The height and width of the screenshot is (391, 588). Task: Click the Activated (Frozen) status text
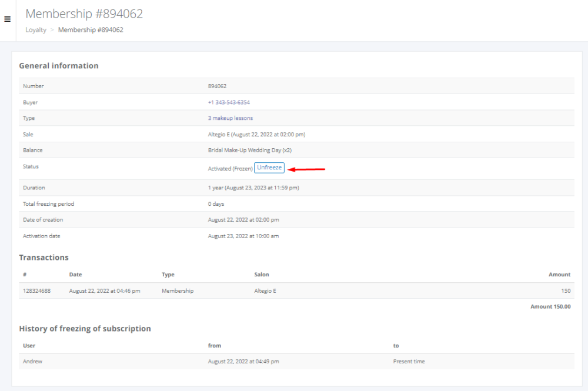(230, 169)
